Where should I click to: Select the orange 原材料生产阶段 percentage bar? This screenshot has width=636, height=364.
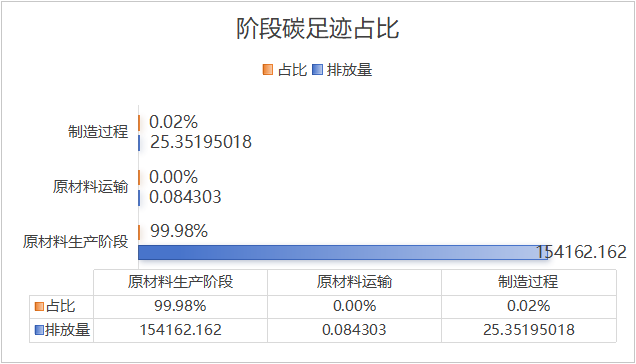[x=139, y=233]
